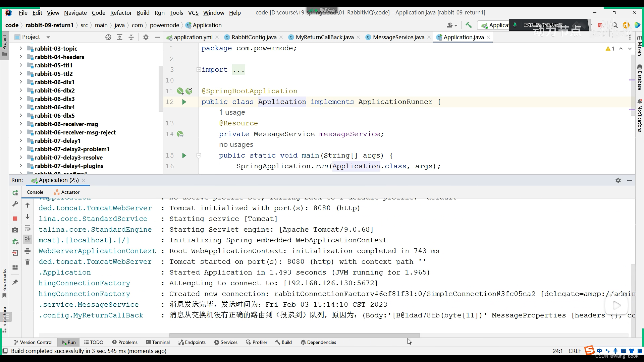644x362 pixels.
Task: Expand the rabbit-07-delay1 module
Action: [x=21, y=141]
